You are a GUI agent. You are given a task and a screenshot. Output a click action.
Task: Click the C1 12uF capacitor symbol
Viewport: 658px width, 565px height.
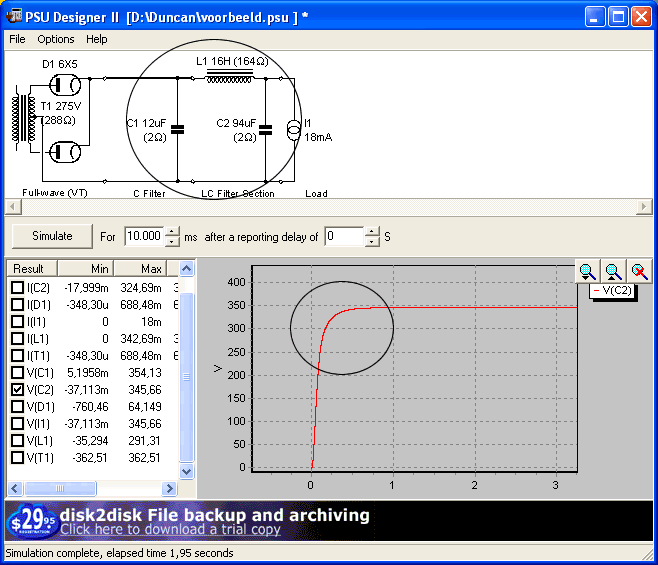click(177, 128)
